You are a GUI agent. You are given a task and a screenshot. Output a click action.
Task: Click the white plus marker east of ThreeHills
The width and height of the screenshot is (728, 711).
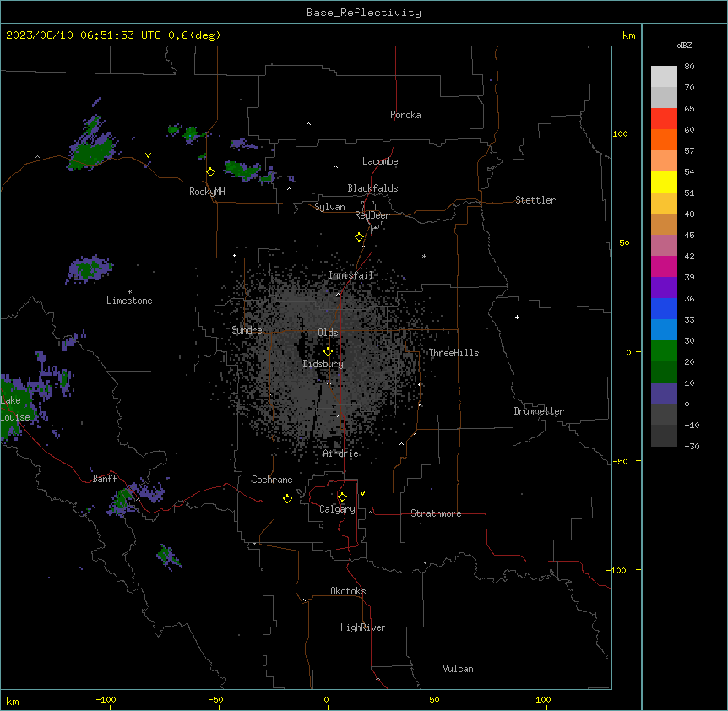[x=517, y=317]
